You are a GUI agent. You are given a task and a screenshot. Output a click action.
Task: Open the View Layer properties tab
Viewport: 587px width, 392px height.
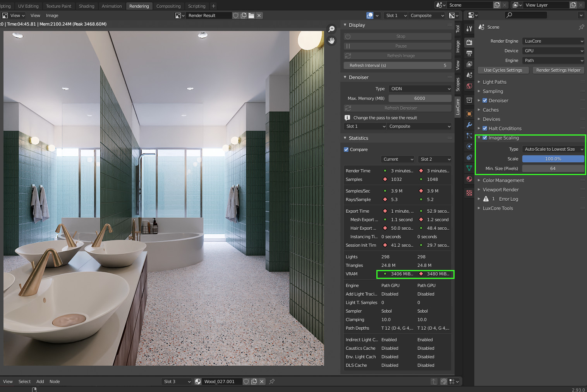(469, 64)
